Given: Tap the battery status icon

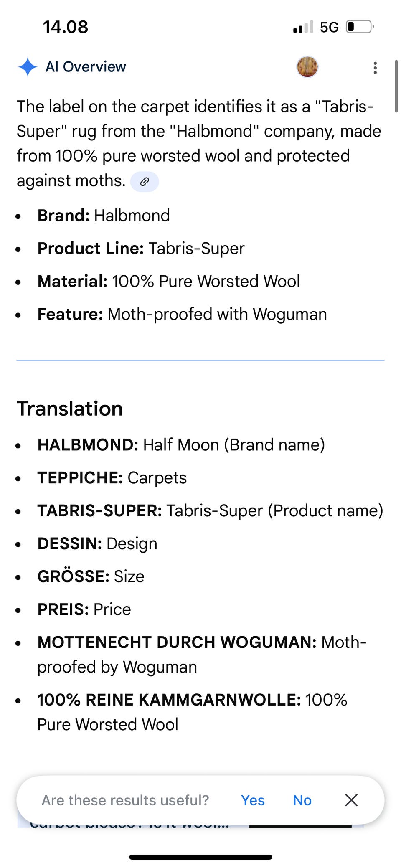Looking at the screenshot, I should click(x=359, y=27).
